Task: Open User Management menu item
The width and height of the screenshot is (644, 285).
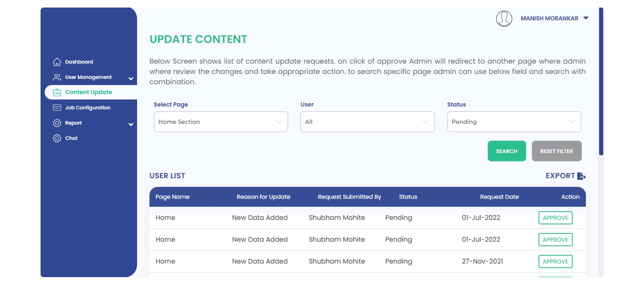Action: pos(88,77)
